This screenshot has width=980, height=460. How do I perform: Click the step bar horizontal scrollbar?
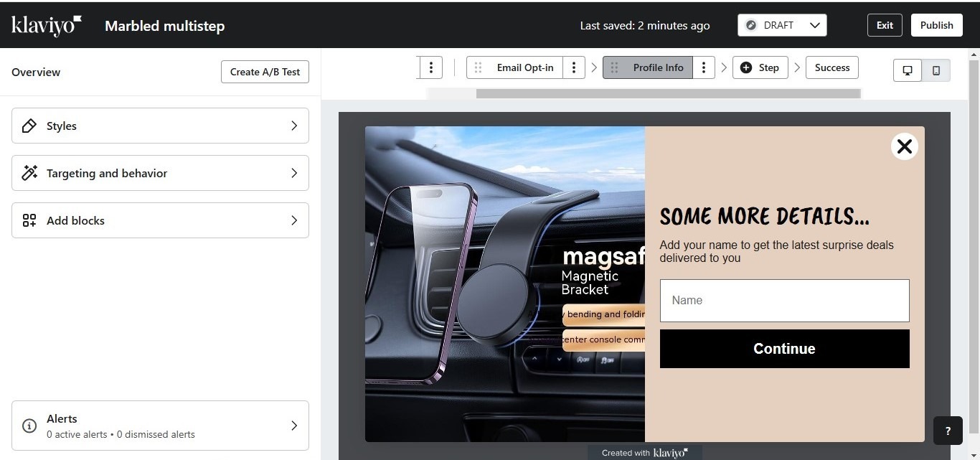pyautogui.click(x=668, y=93)
